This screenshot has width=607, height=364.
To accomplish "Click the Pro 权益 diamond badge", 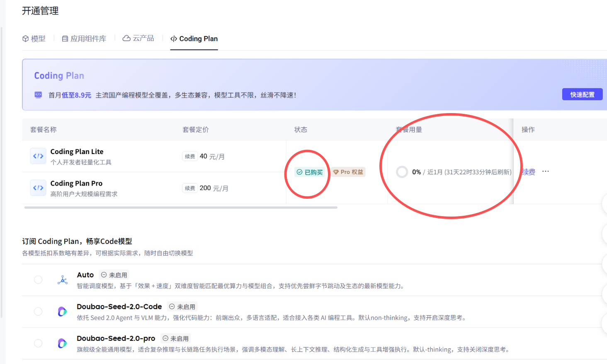I will coord(348,172).
